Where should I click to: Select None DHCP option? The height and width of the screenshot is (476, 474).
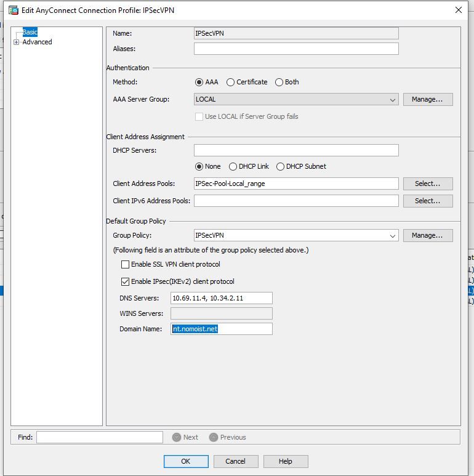(199, 166)
